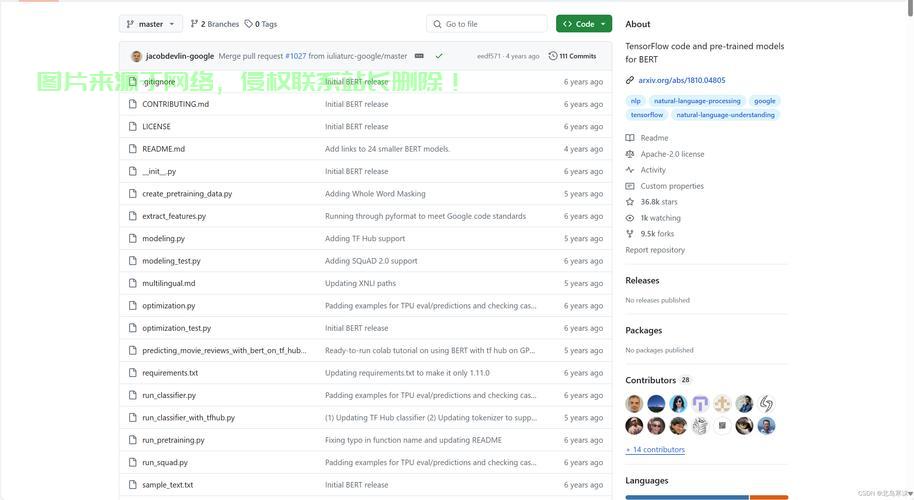The width and height of the screenshot is (914, 500).
Task: Open Contributors 28 heading link
Action: 658,380
